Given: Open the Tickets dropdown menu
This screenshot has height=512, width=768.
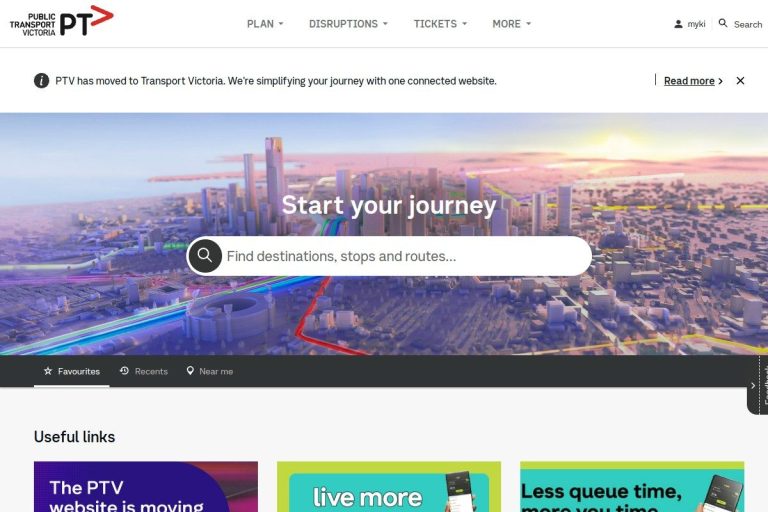Looking at the screenshot, I should [x=440, y=24].
